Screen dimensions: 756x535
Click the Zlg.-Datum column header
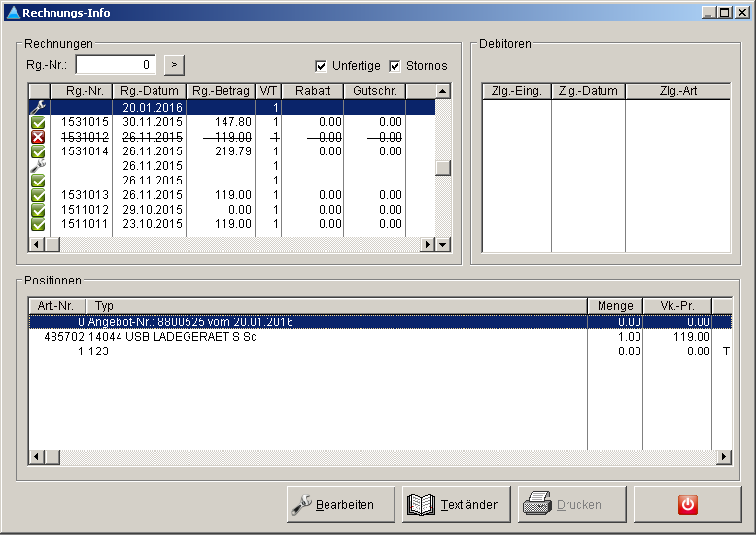click(588, 91)
